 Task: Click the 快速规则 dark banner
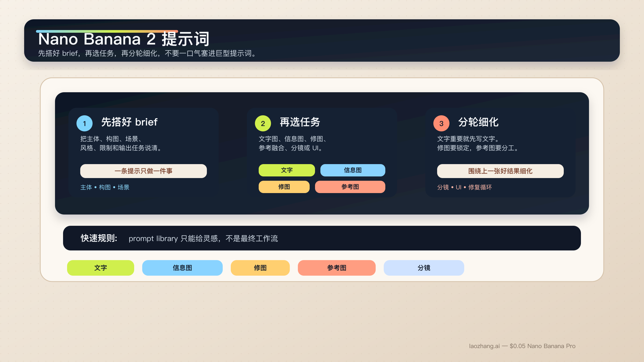click(322, 238)
